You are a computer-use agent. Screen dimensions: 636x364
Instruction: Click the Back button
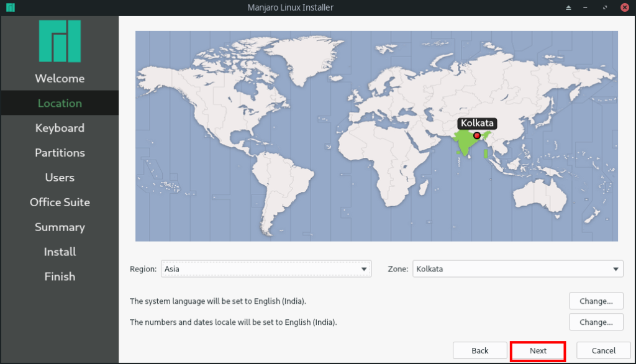(480, 350)
